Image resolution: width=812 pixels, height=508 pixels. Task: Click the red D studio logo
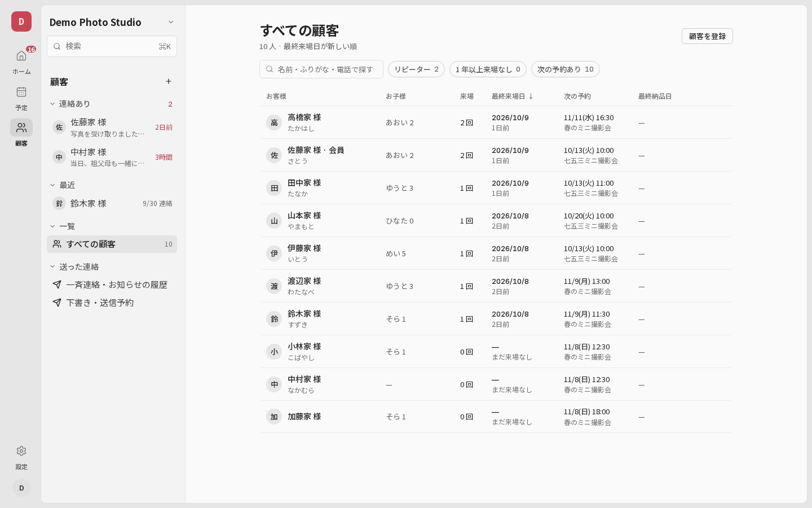click(x=21, y=21)
